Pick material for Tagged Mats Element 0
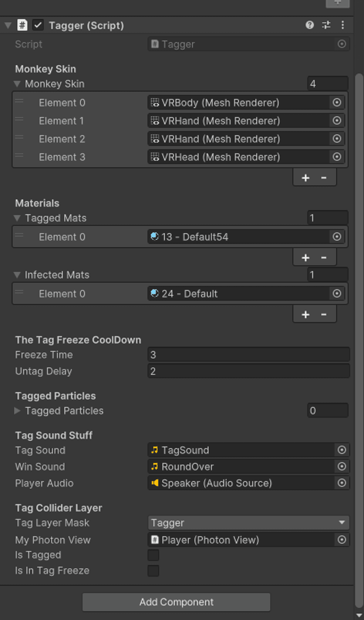The height and width of the screenshot is (620, 364). [x=337, y=237]
